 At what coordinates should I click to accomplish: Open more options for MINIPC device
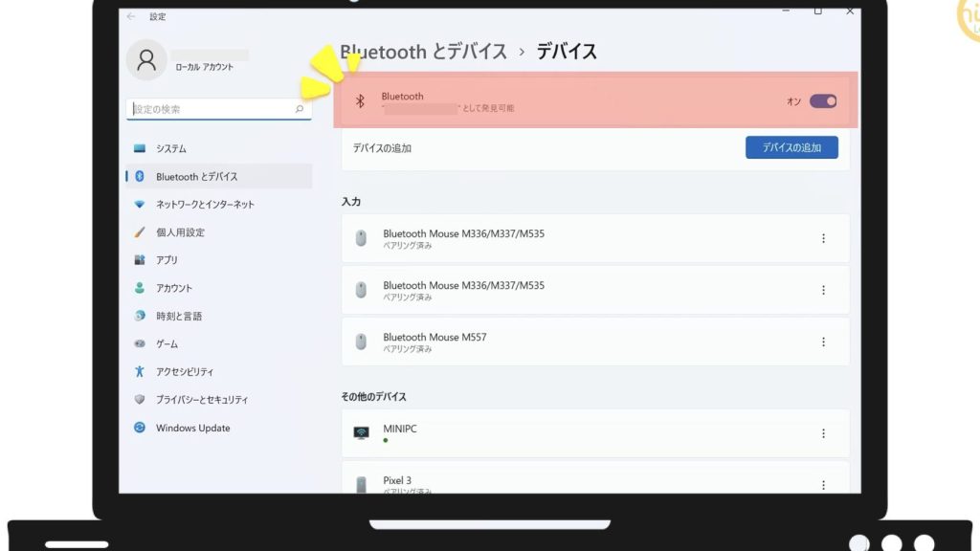(823, 433)
